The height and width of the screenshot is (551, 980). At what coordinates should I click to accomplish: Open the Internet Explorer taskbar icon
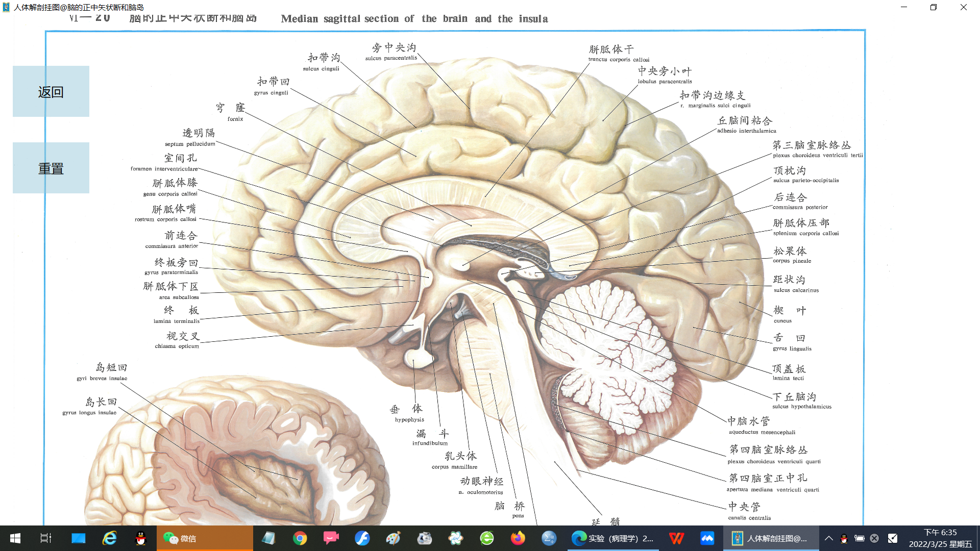[x=109, y=538]
